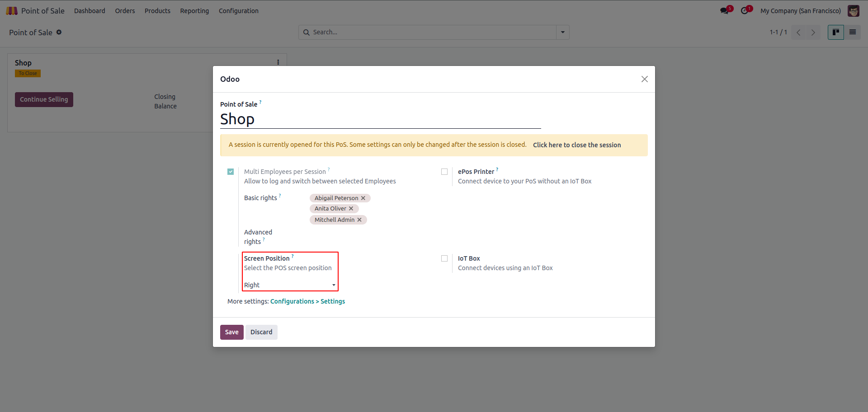Click help mark next to Advanced rights
Screen dimensions: 868x412
(264, 239)
